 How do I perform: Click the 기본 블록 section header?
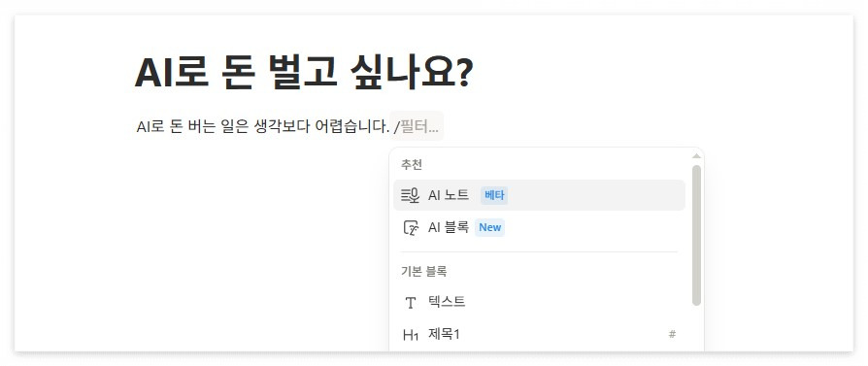pos(424,271)
